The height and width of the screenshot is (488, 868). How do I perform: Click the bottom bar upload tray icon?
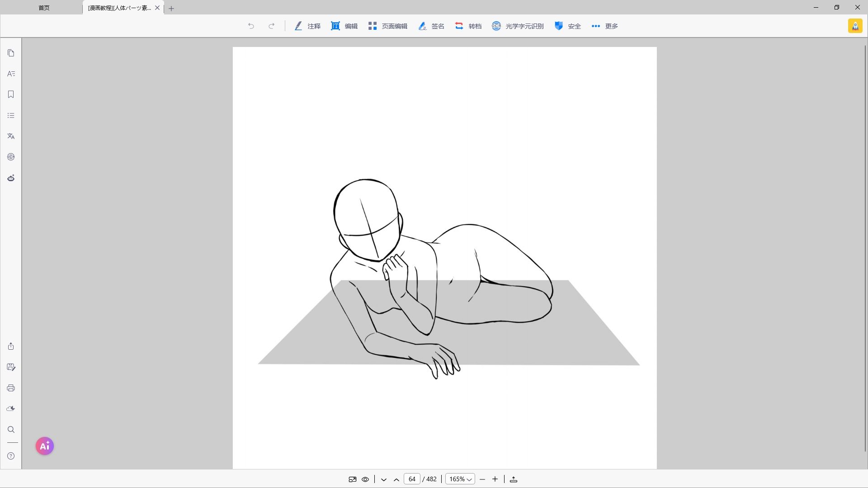(514, 479)
